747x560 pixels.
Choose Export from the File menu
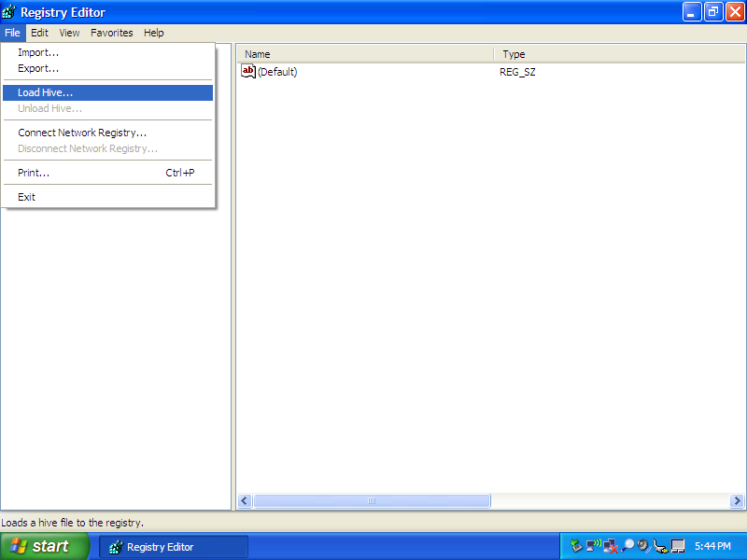[x=107, y=68]
